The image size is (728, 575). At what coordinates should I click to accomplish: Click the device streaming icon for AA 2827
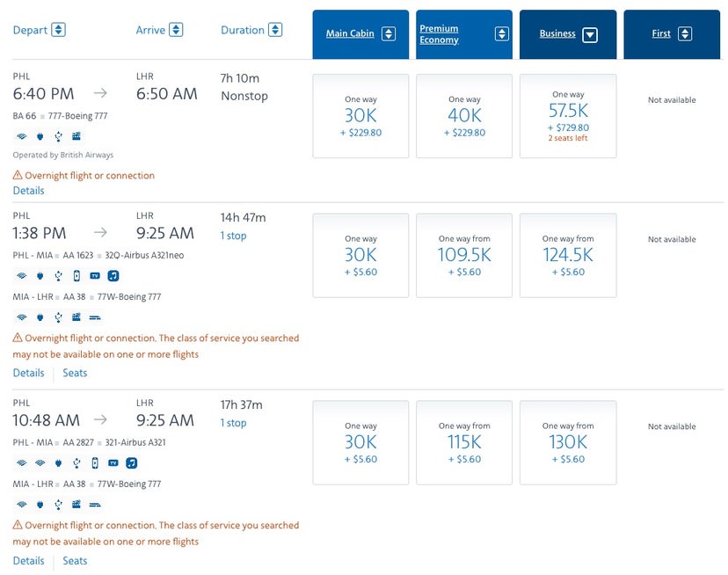tap(95, 462)
